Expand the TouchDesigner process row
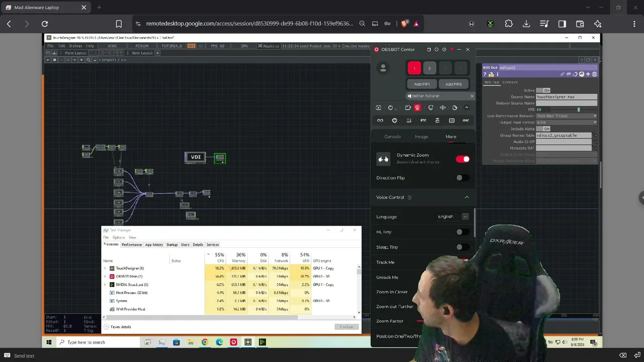The height and width of the screenshot is (362, 644). pyautogui.click(x=105, y=268)
